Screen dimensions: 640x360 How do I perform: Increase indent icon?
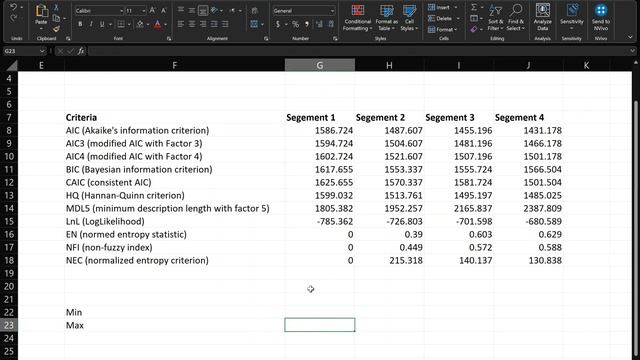[x=225, y=24]
